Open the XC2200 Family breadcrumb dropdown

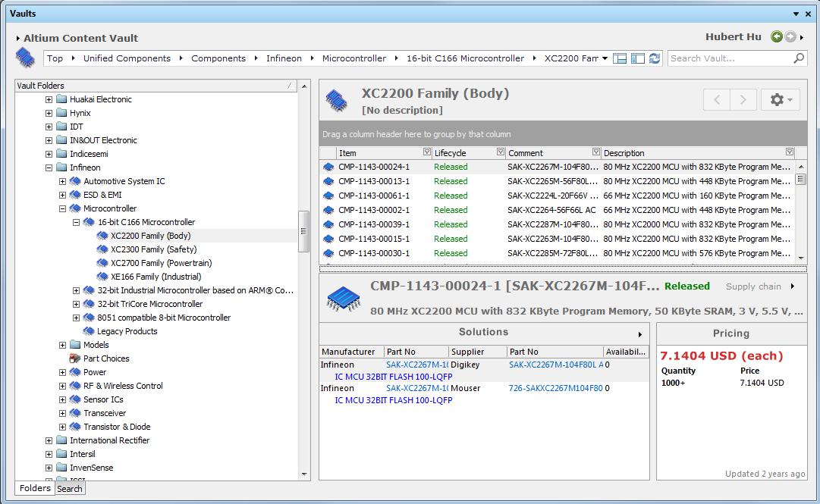[605, 58]
